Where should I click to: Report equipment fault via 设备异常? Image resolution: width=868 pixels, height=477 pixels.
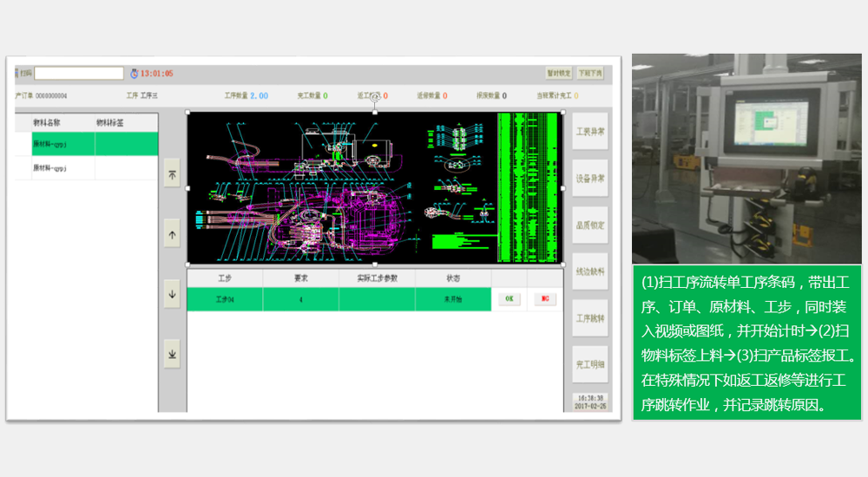590,178
